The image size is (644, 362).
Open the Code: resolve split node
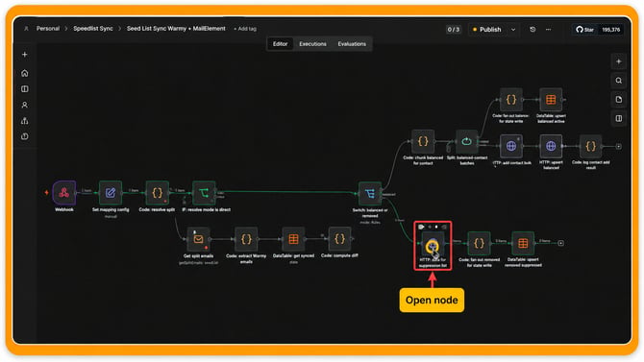pyautogui.click(x=157, y=192)
